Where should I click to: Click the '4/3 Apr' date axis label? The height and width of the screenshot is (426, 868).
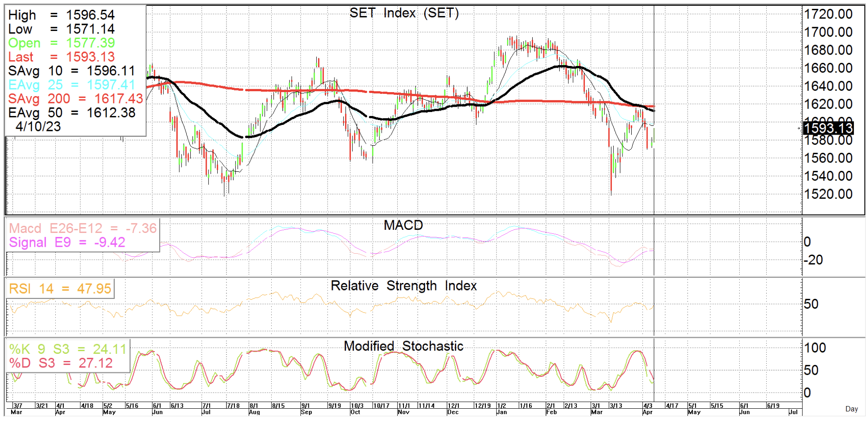[x=648, y=409]
